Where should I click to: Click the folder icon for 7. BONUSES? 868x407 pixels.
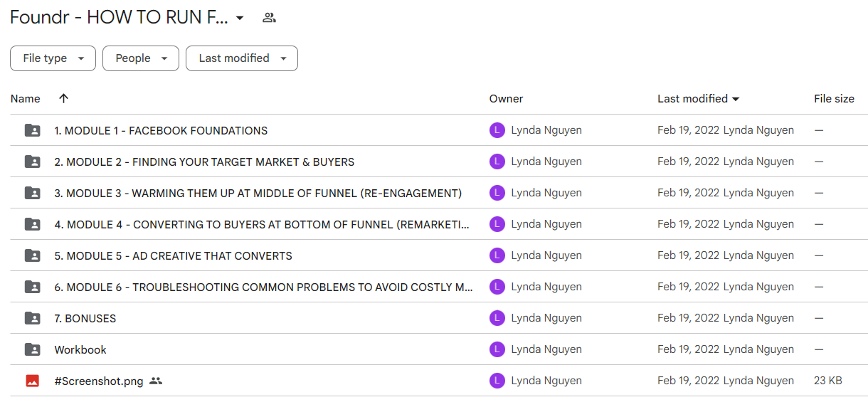pyautogui.click(x=32, y=318)
